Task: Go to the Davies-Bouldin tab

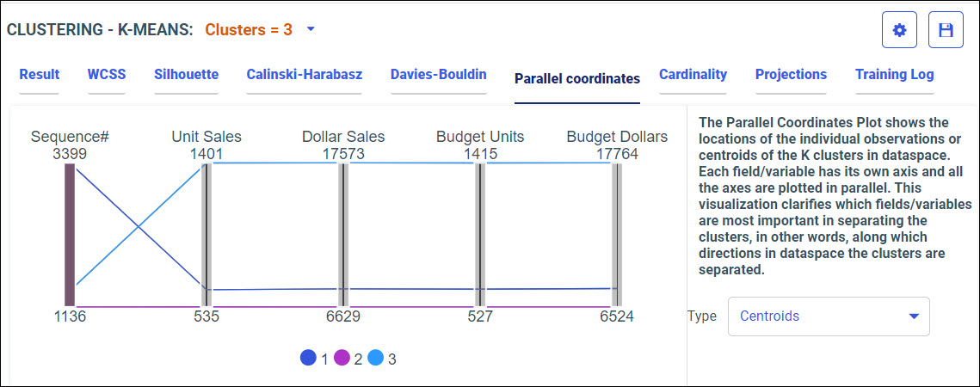Action: pos(438,75)
